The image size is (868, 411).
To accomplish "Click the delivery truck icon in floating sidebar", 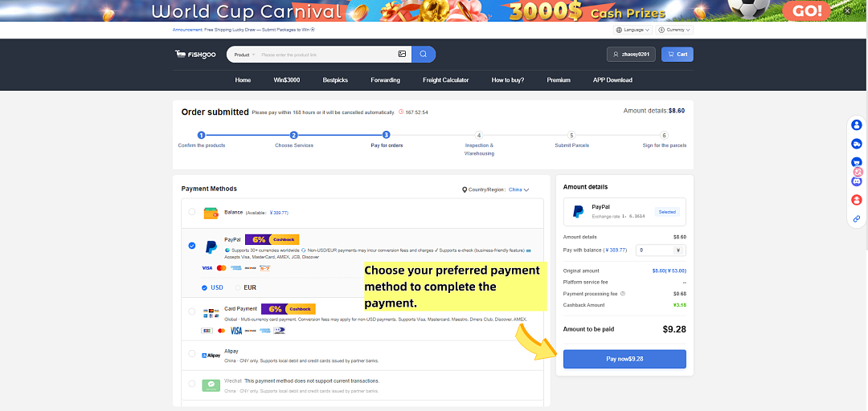I will pyautogui.click(x=857, y=144).
